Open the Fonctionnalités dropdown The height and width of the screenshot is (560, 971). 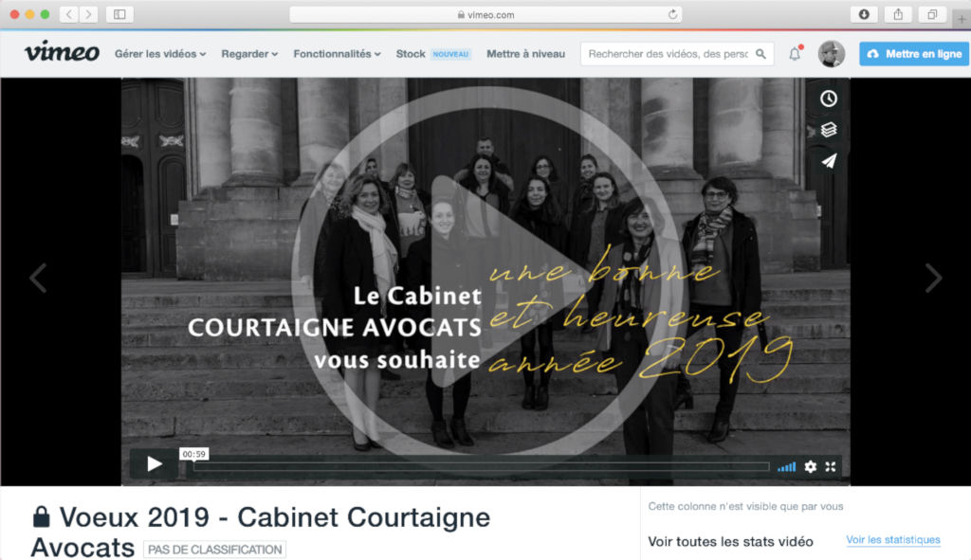point(337,54)
